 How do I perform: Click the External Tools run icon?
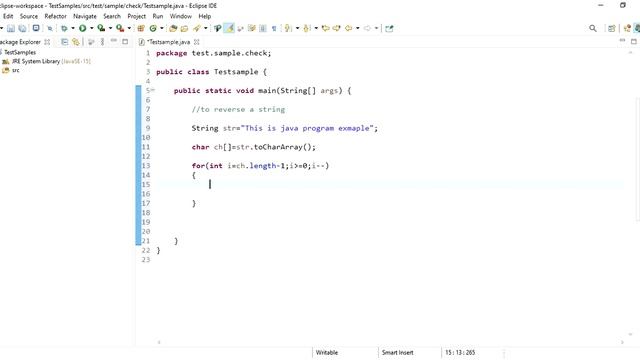click(120, 28)
